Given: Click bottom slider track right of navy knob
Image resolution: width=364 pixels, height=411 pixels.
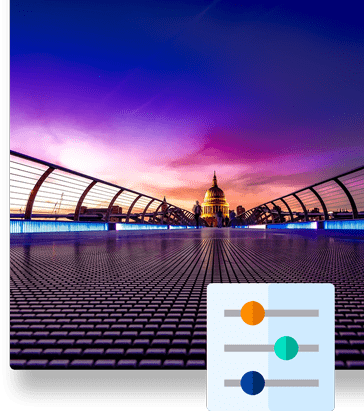Looking at the screenshot, I should click(292, 383).
